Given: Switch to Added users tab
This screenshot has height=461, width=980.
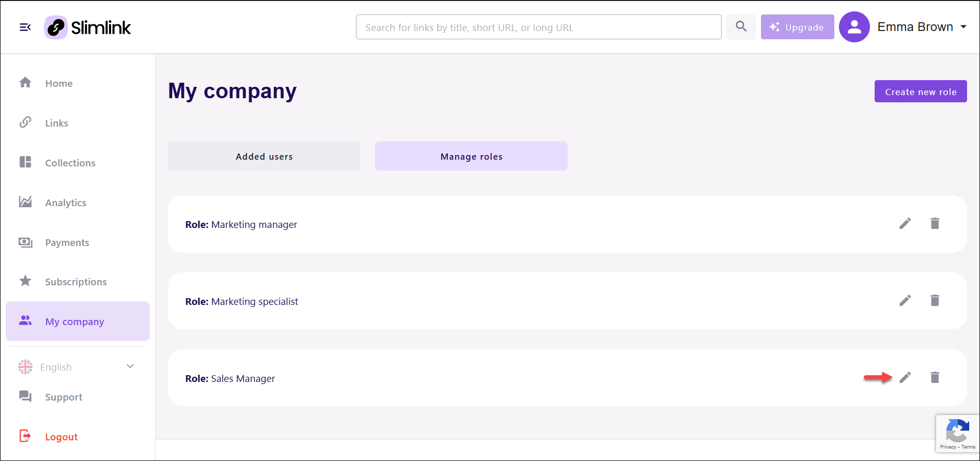Looking at the screenshot, I should (x=264, y=156).
